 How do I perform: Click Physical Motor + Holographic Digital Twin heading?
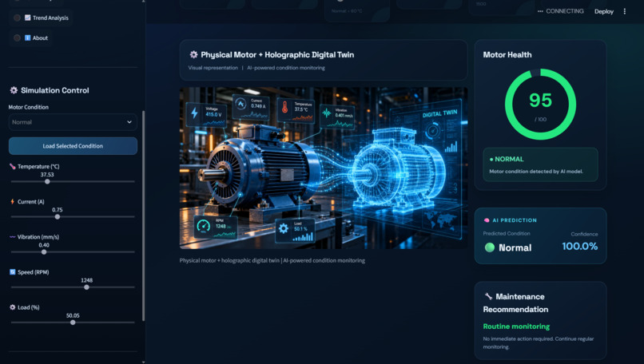click(277, 54)
